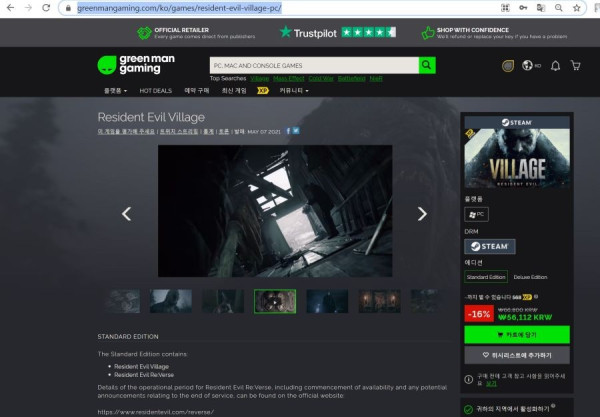Open the HOT DEALS menu item
The image size is (600, 417).
pyautogui.click(x=155, y=91)
